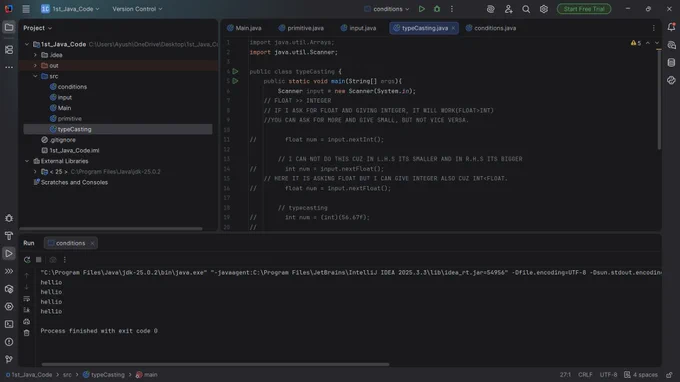This screenshot has height=382, width=680.
Task: Open Code With Me collaboration icon
Action: [x=508, y=9]
